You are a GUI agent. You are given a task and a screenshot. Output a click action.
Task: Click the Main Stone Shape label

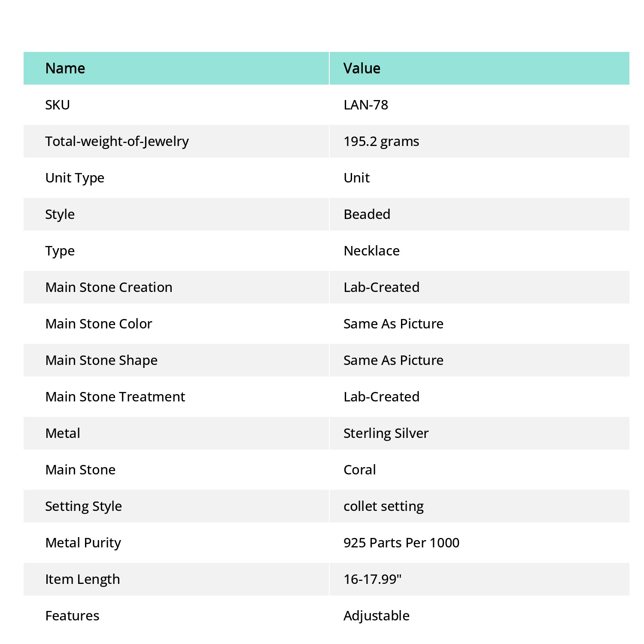coord(101,361)
